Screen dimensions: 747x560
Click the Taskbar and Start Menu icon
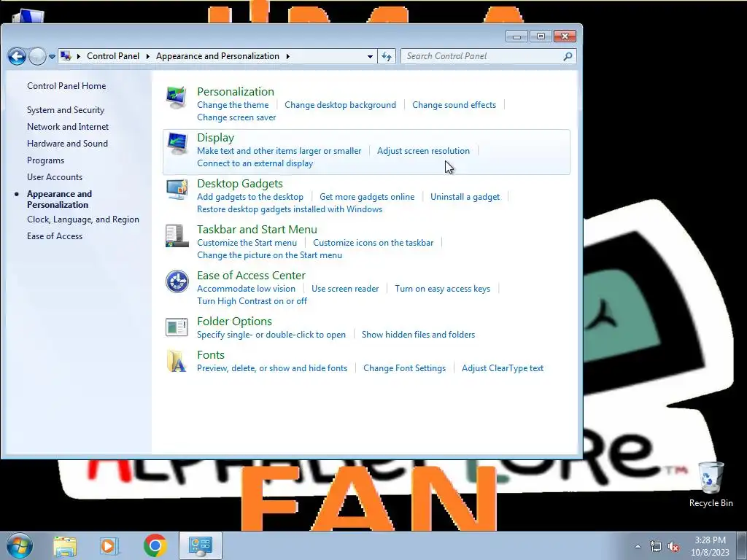click(177, 236)
